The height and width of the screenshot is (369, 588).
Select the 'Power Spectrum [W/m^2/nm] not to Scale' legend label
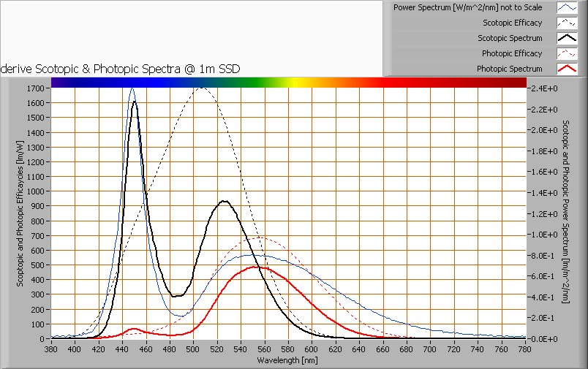(x=468, y=7)
